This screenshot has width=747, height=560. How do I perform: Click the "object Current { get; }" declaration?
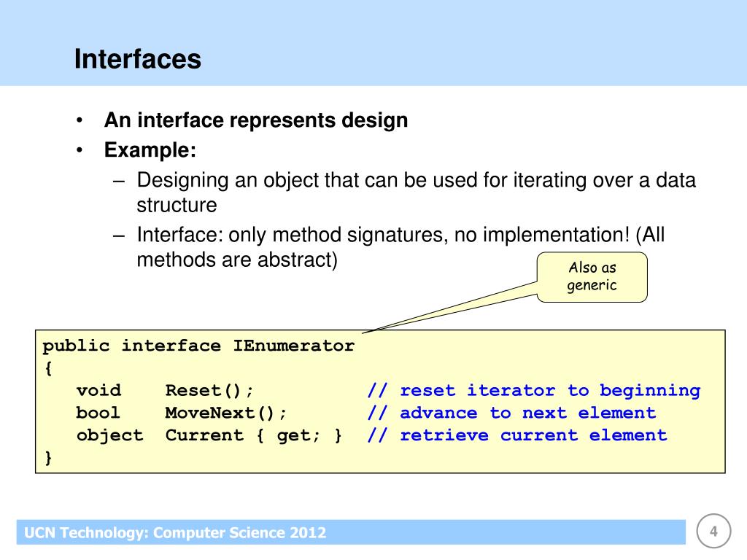[209, 435]
